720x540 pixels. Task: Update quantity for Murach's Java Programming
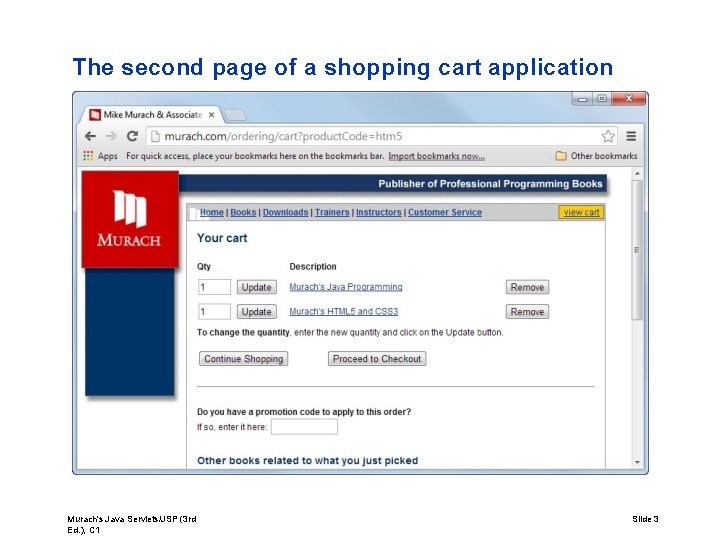(257, 287)
